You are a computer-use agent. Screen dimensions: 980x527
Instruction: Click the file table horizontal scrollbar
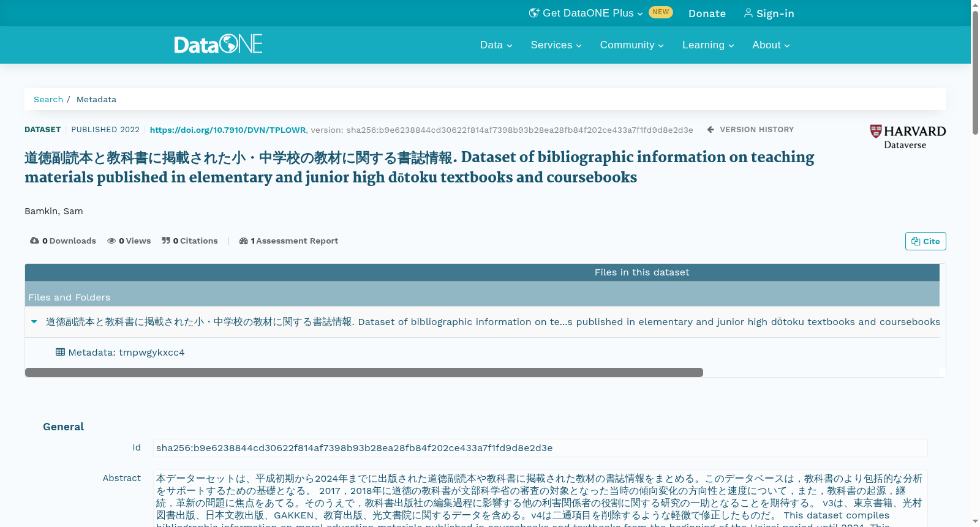click(x=364, y=373)
